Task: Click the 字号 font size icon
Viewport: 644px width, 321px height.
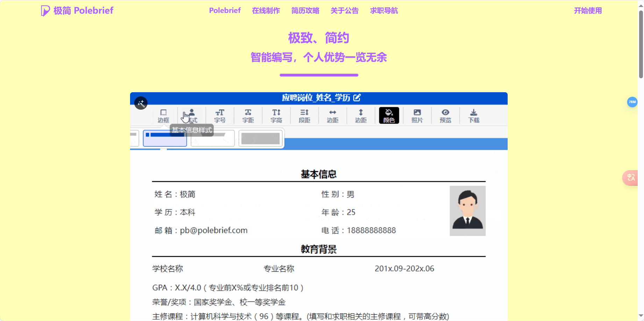Action: (x=220, y=115)
